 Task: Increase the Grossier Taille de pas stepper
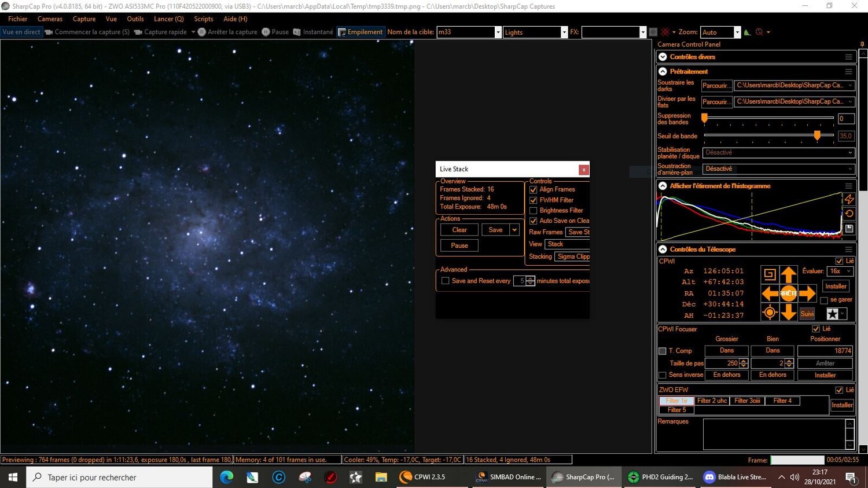[744, 361]
